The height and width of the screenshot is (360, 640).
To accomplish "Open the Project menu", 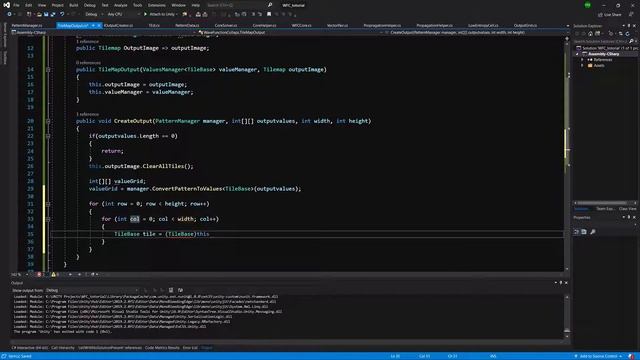I will (58, 5).
